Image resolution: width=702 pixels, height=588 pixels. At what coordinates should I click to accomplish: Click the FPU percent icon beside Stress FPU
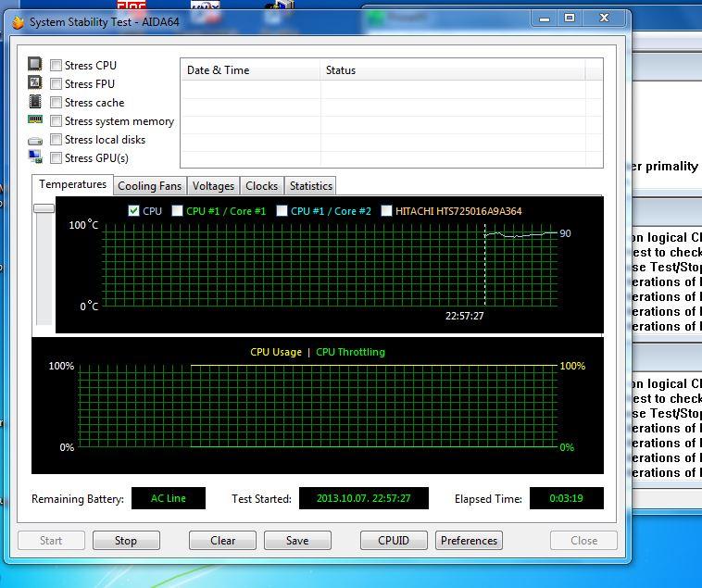35,82
